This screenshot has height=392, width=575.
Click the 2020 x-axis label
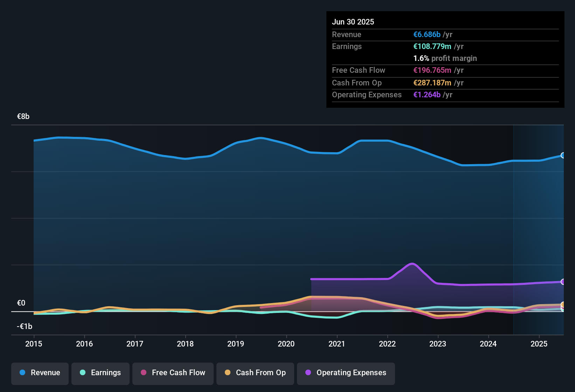[286, 344]
